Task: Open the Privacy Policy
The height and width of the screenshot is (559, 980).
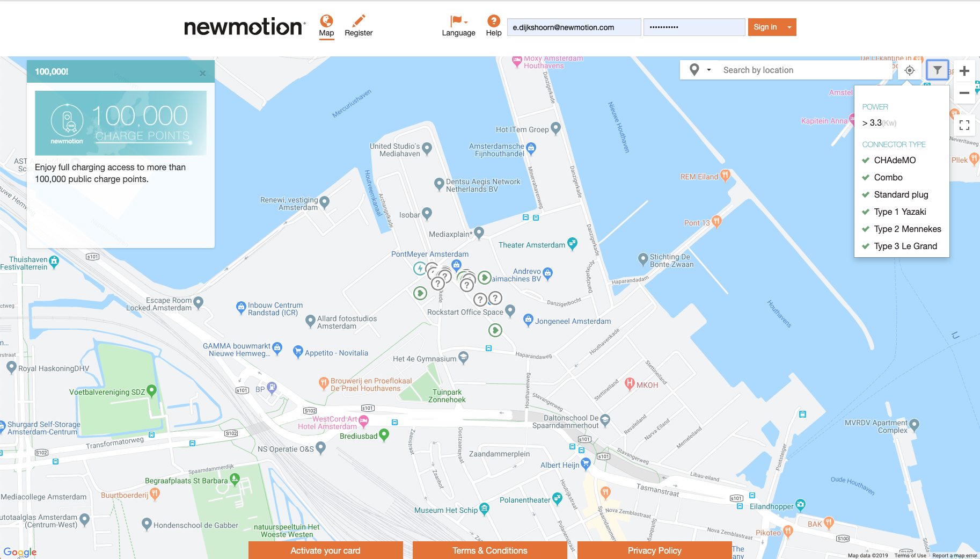Action: 654,550
